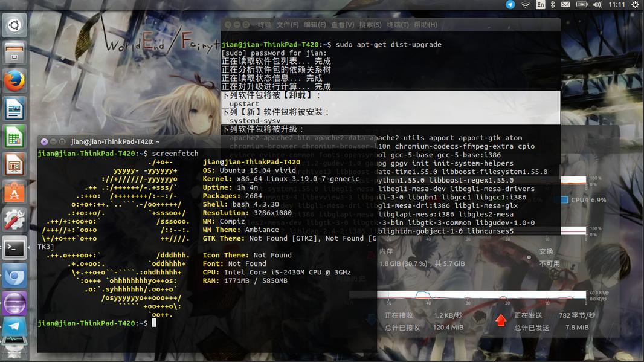
Task: Click the jian@jian-ThinkPad-T420: ~ title bar
Action: click(x=207, y=142)
